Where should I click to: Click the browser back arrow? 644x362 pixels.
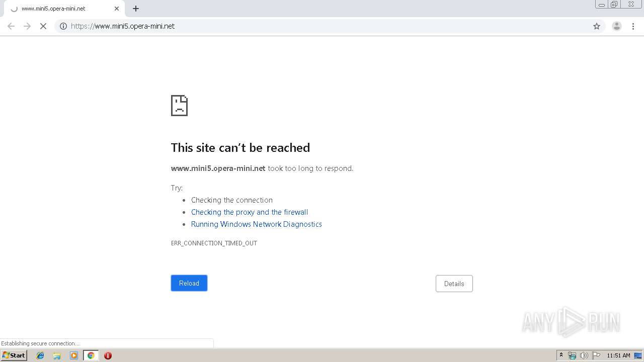[11, 26]
